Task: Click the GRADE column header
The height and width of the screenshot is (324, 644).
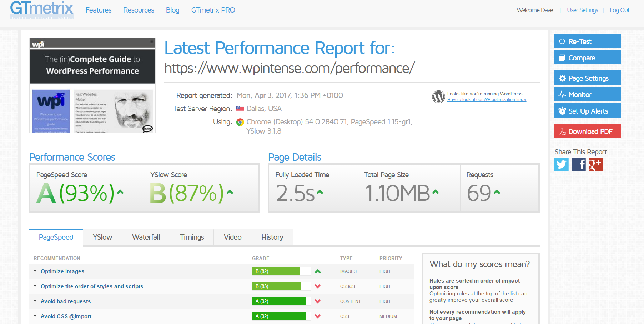Action: pos(261,258)
